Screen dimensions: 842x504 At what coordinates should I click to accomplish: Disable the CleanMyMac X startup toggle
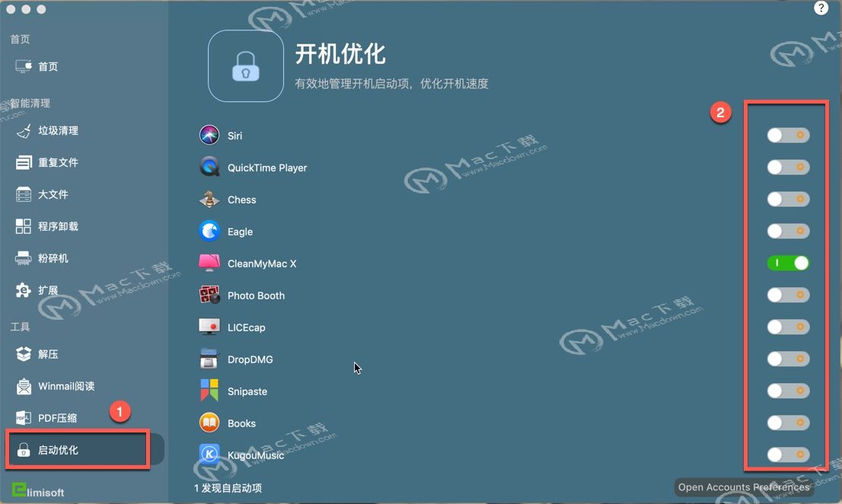coord(788,263)
